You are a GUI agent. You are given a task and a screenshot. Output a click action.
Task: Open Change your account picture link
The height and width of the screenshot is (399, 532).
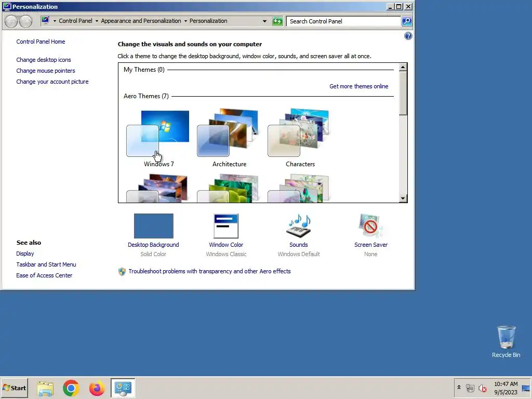pyautogui.click(x=52, y=82)
